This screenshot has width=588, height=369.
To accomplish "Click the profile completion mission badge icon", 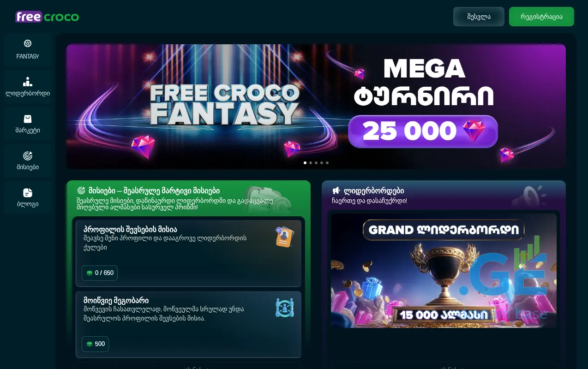I will click(284, 237).
